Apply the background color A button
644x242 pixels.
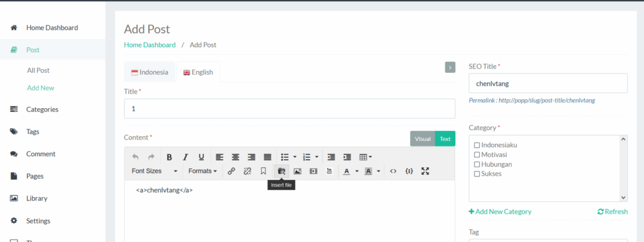tap(369, 171)
